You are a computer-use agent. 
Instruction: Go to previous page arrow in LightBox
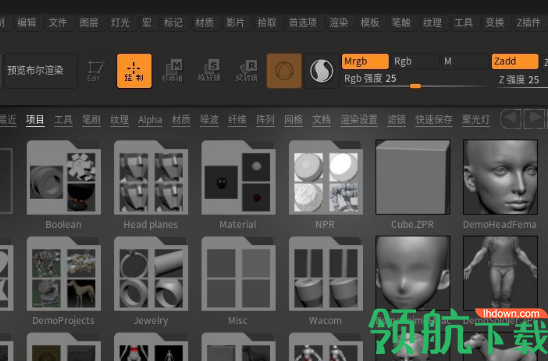click(511, 119)
